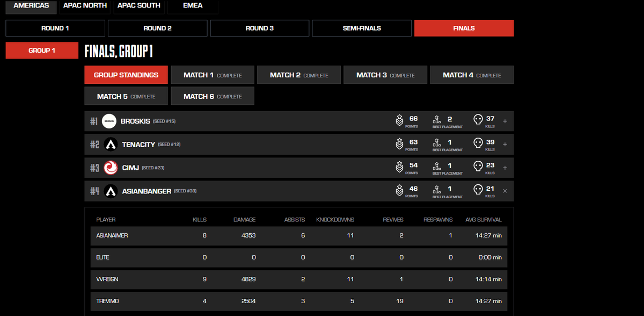Click the ASSISTS column header
The width and height of the screenshot is (644, 316).
295,220
